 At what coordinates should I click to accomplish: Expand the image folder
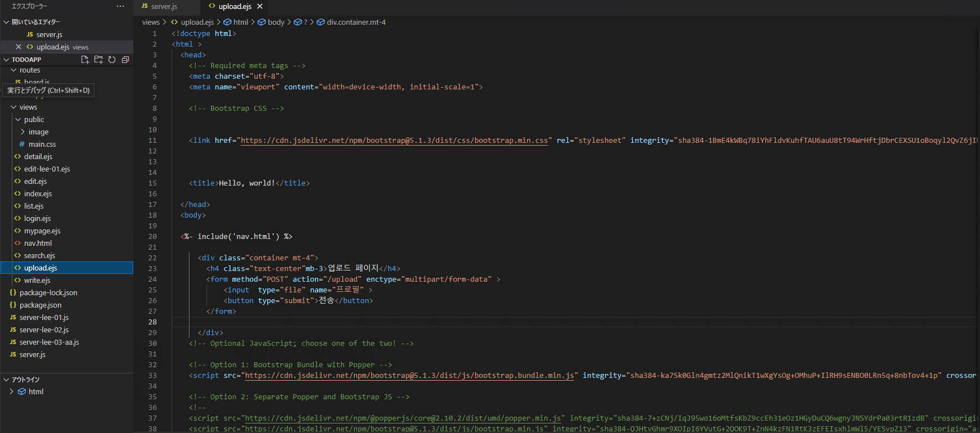pos(22,132)
